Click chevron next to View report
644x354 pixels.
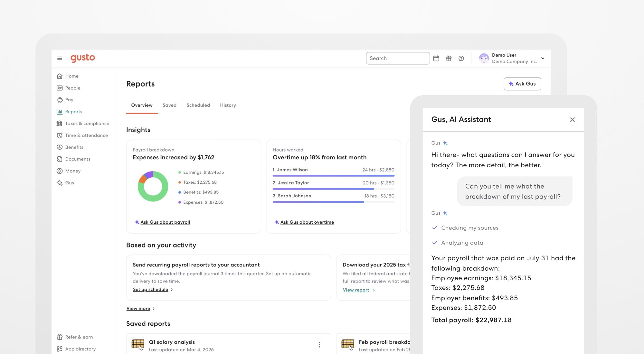pos(374,290)
